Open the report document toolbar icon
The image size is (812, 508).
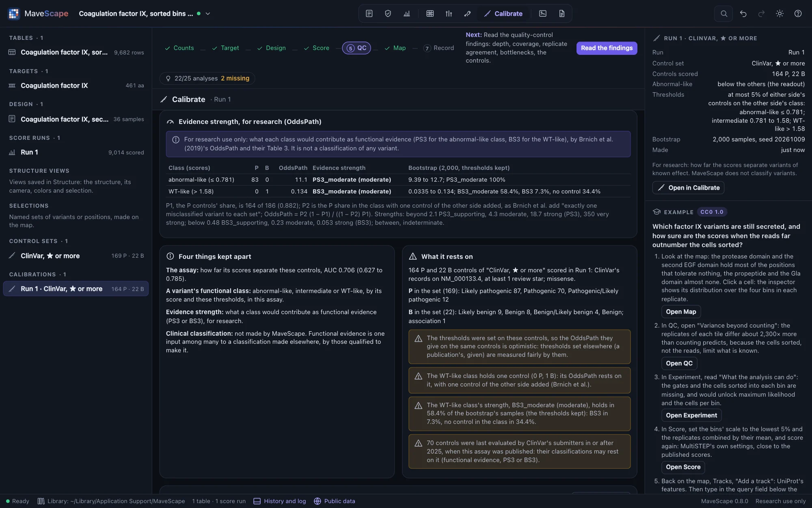coord(562,13)
